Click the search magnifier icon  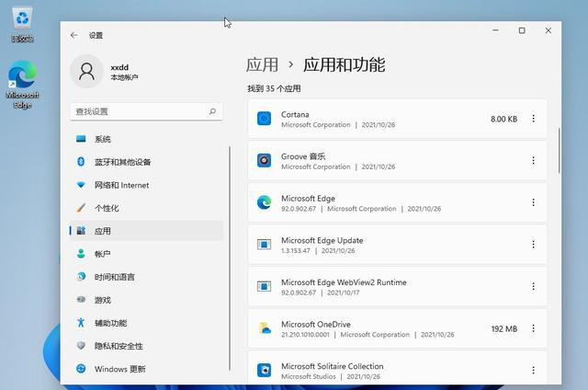click(x=212, y=111)
